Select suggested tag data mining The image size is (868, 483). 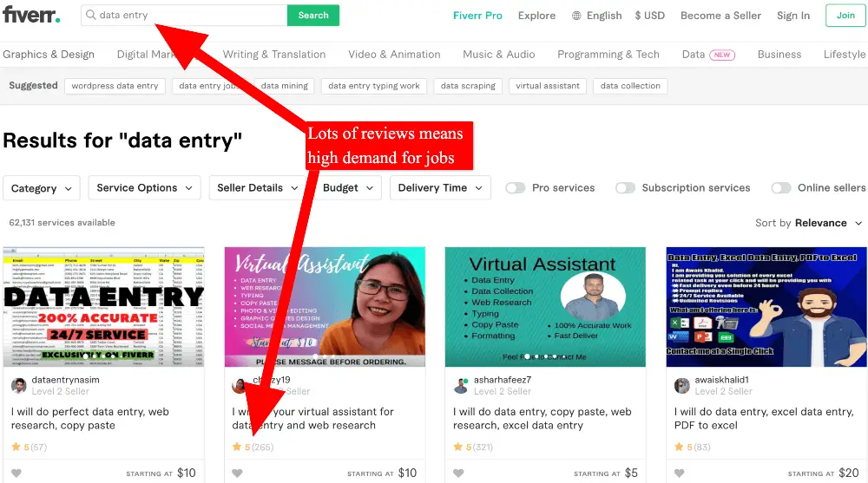click(x=285, y=86)
